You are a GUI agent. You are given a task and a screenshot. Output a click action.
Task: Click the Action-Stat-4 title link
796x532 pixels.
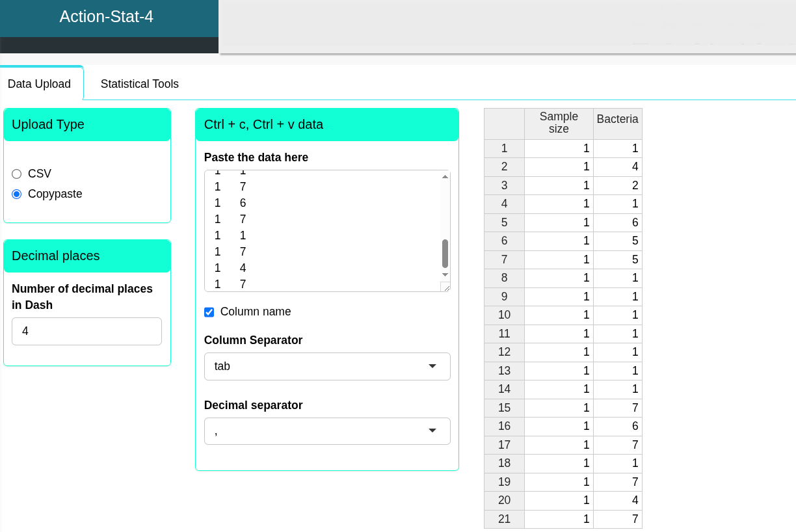(107, 17)
